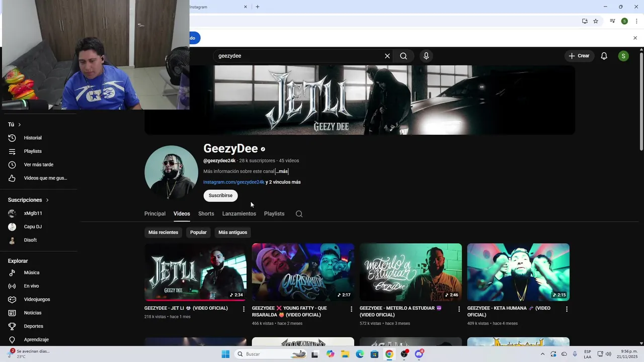This screenshot has height=362, width=644.
Task: Bookmark this page with the star icon
Action: (596, 21)
